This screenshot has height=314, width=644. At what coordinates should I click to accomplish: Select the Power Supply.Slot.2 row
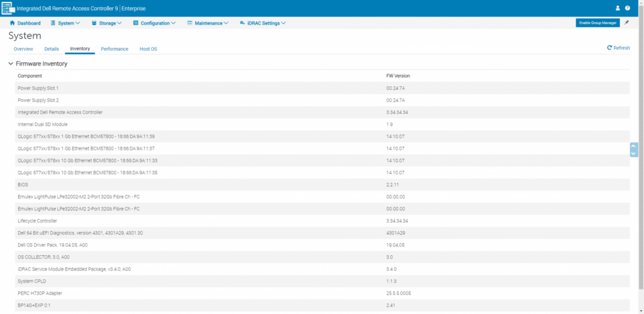(x=323, y=100)
